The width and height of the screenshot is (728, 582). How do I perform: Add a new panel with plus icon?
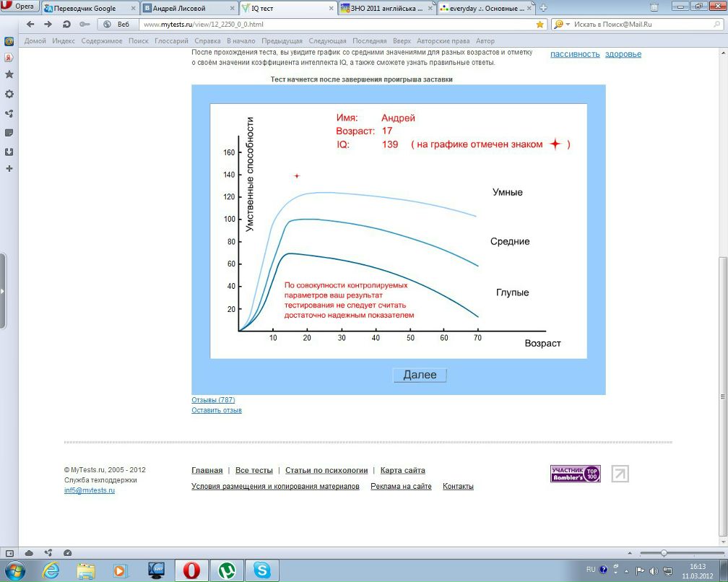click(x=9, y=169)
